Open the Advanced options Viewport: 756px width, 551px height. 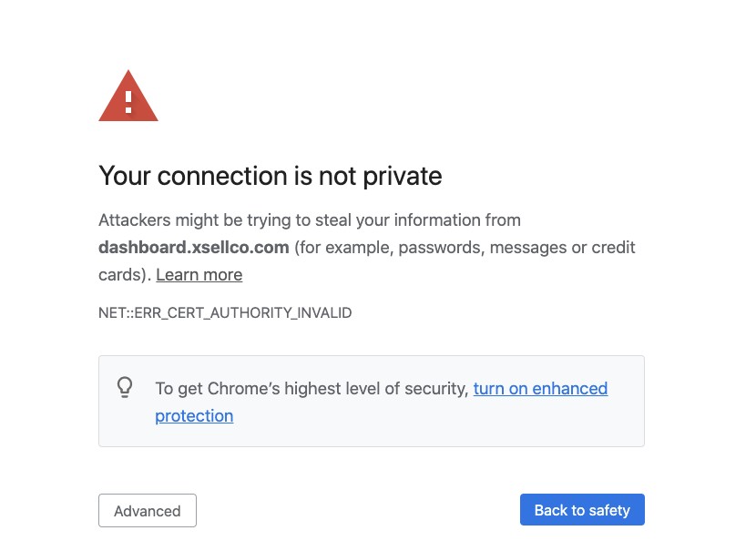pyautogui.click(x=148, y=511)
